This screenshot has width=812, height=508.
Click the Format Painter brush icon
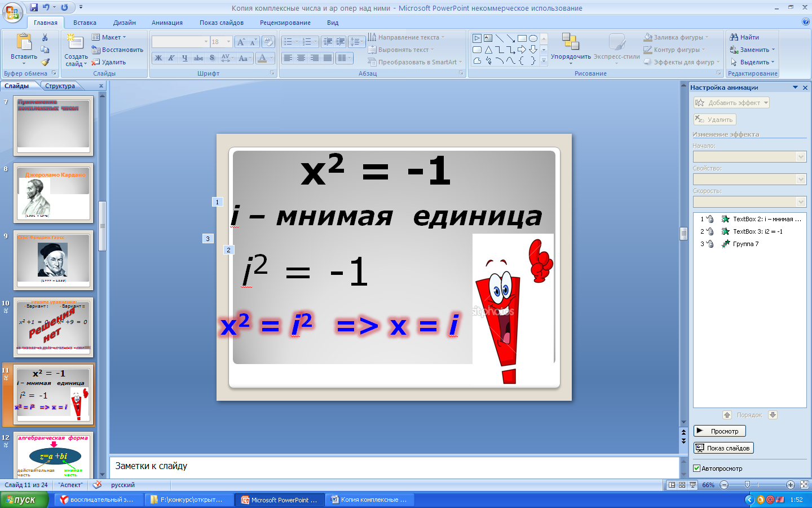tap(45, 62)
